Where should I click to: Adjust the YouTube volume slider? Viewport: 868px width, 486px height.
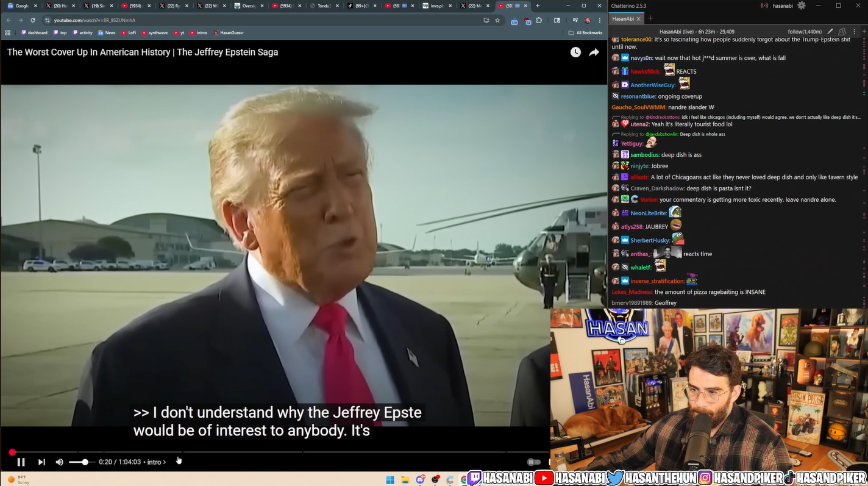click(82, 462)
